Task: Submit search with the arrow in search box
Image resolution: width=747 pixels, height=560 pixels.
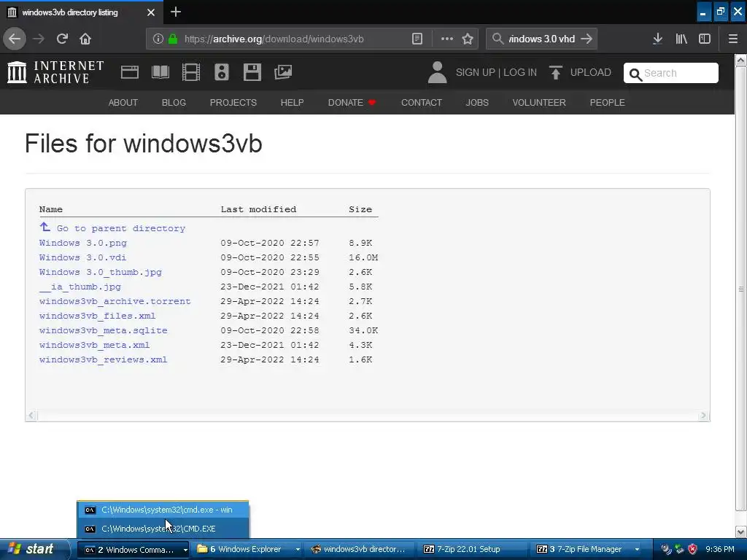Action: coord(587,39)
